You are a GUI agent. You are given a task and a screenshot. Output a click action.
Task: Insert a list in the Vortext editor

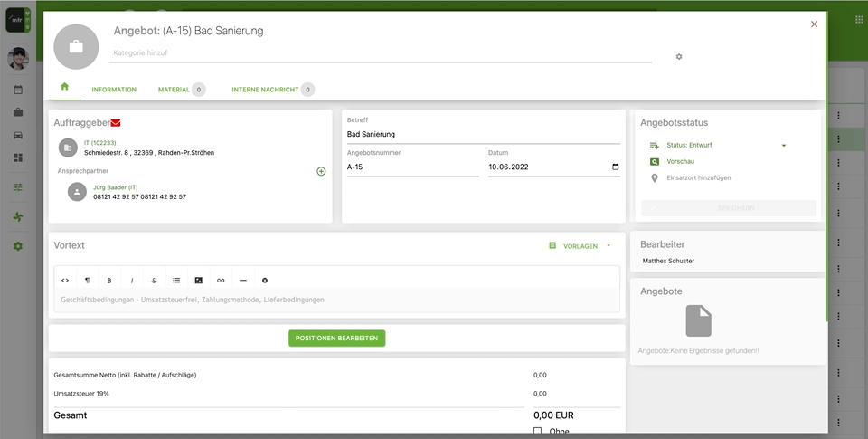pyautogui.click(x=176, y=281)
